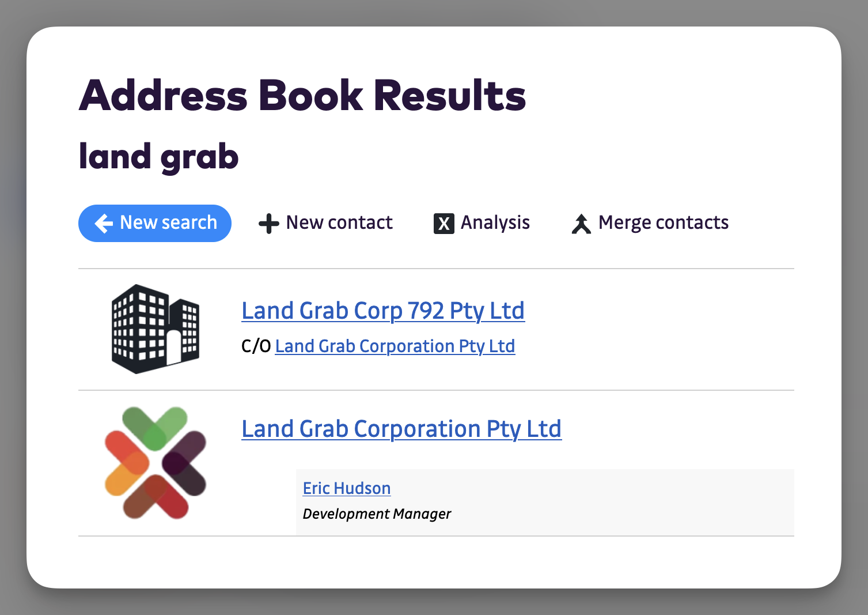
Task: Click the merge arrow icon beside Merge contacts
Action: pyautogui.click(x=581, y=224)
